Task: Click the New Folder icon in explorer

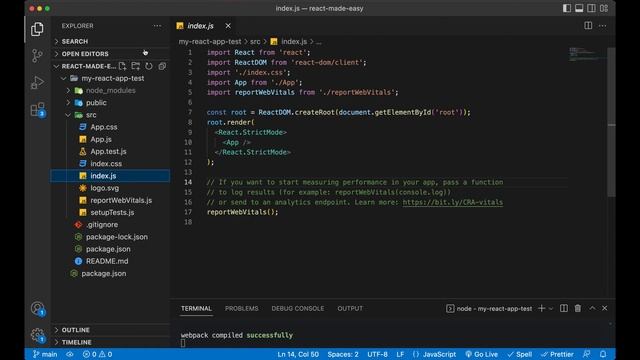Action: [x=136, y=66]
